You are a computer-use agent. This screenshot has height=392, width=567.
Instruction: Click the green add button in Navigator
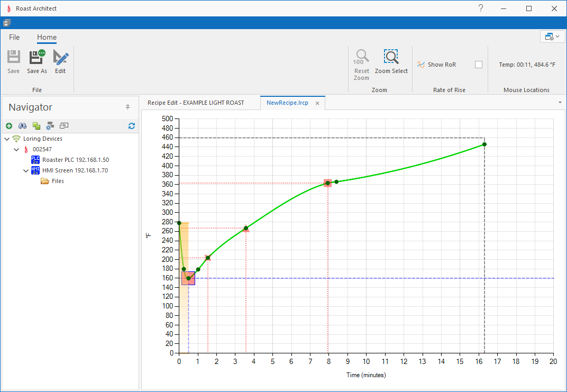(x=9, y=126)
